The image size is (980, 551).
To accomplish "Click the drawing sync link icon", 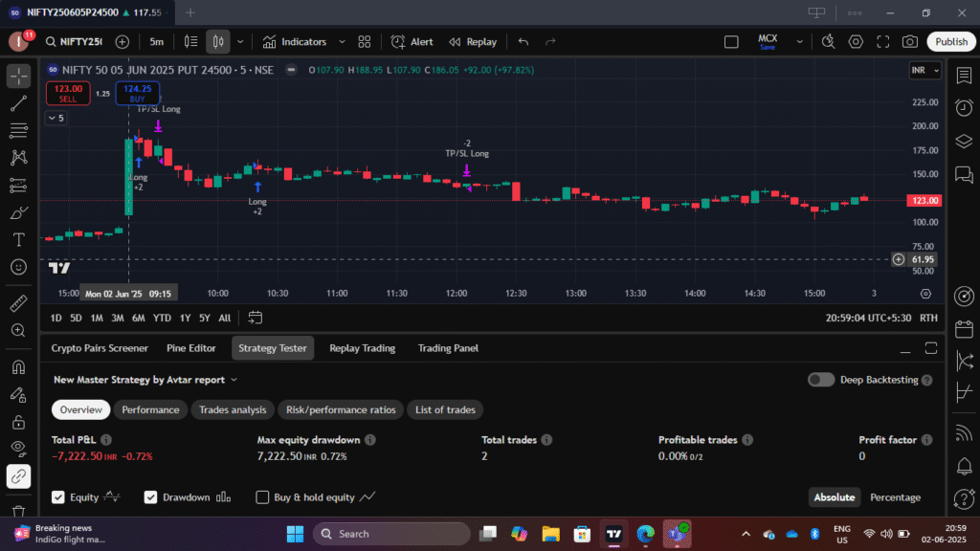I will [x=19, y=476].
